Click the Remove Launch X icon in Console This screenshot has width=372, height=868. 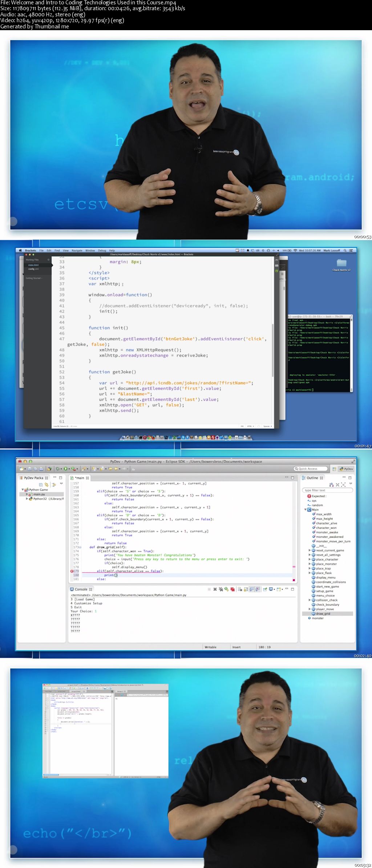215,589
